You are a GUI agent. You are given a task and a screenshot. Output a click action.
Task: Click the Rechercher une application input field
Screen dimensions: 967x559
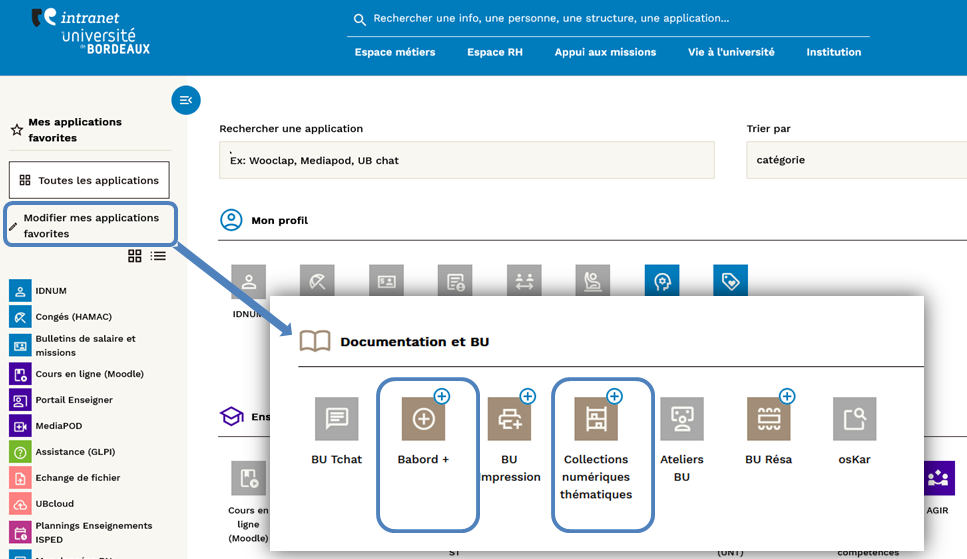467,160
